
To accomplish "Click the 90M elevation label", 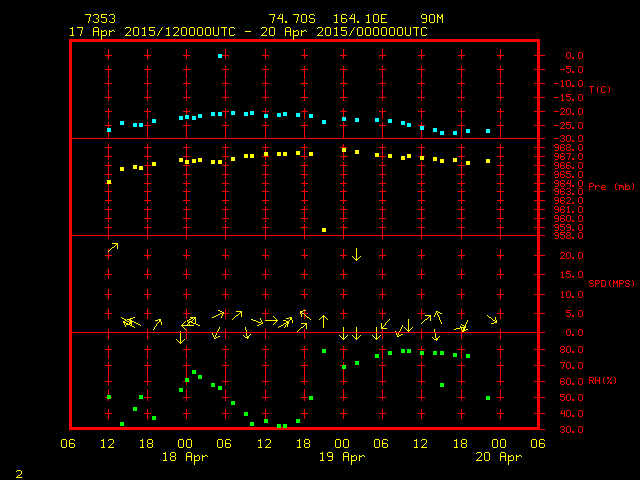I will (x=432, y=19).
